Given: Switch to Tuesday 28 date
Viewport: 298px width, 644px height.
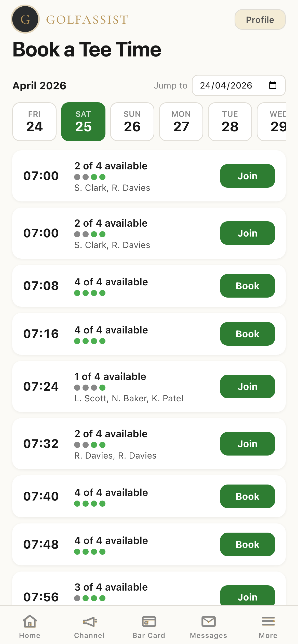Looking at the screenshot, I should (x=230, y=122).
